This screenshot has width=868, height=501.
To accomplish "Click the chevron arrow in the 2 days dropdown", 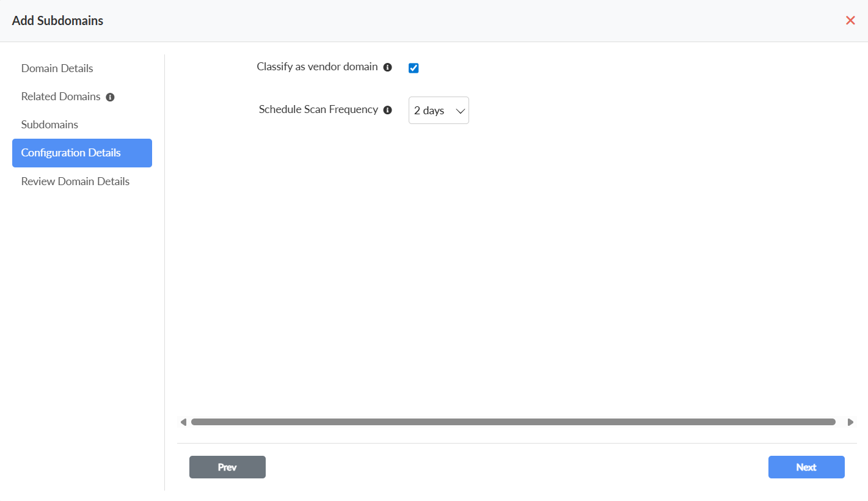I will coord(461,111).
